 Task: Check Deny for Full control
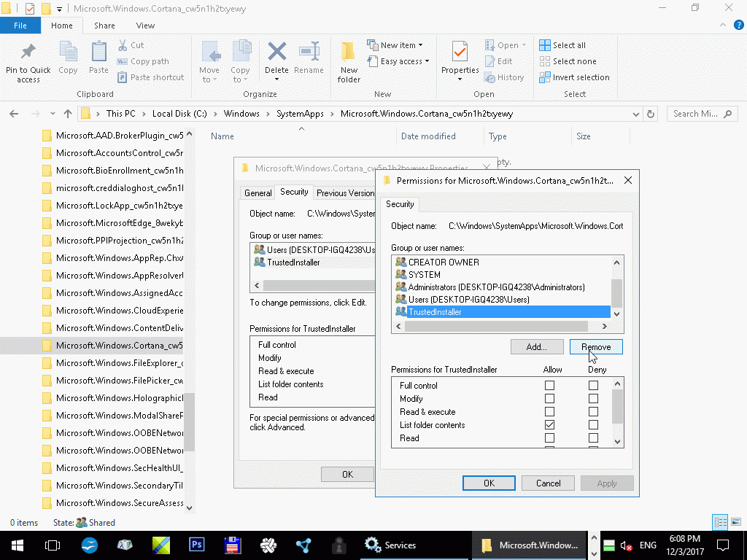point(593,385)
